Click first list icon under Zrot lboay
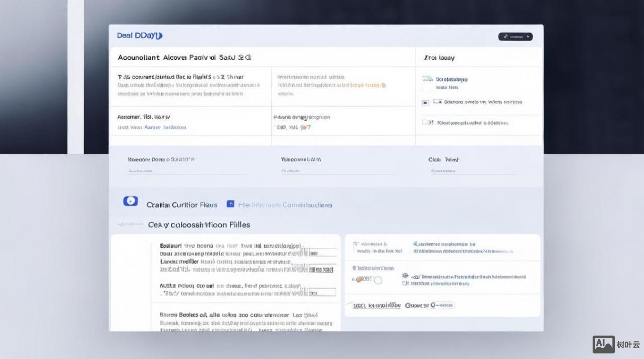The image size is (644, 359). 427,79
